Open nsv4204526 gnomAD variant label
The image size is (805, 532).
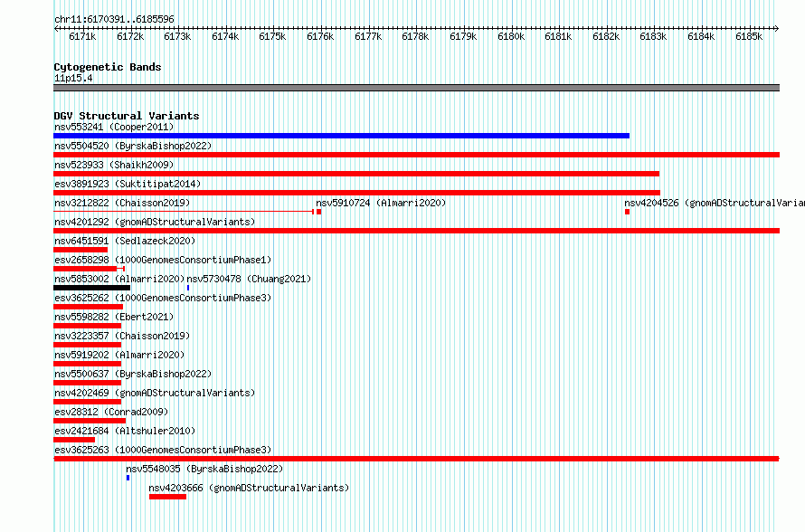tap(715, 203)
